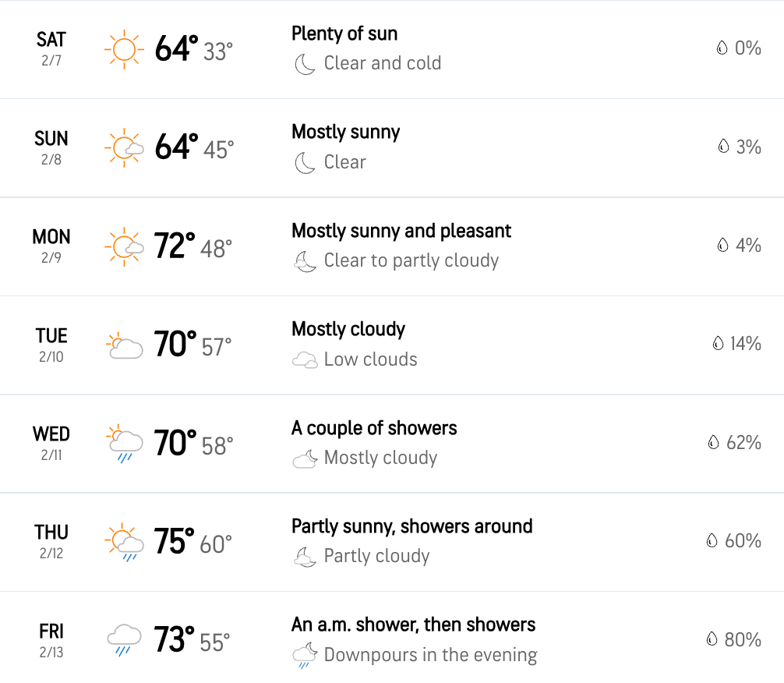Open the MON 2/9 forecast row
Image resolution: width=784 pixels, height=683 pixels.
[392, 246]
